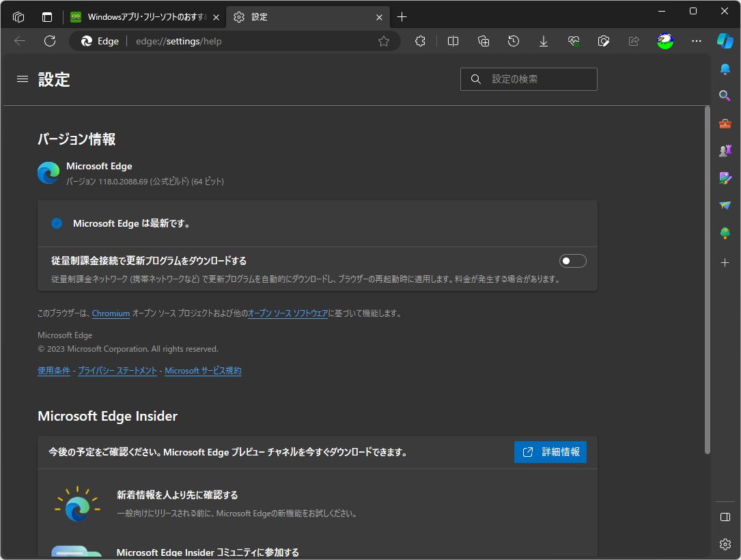
Task: Disable updates over metered connections toggle
Action: [x=572, y=260]
